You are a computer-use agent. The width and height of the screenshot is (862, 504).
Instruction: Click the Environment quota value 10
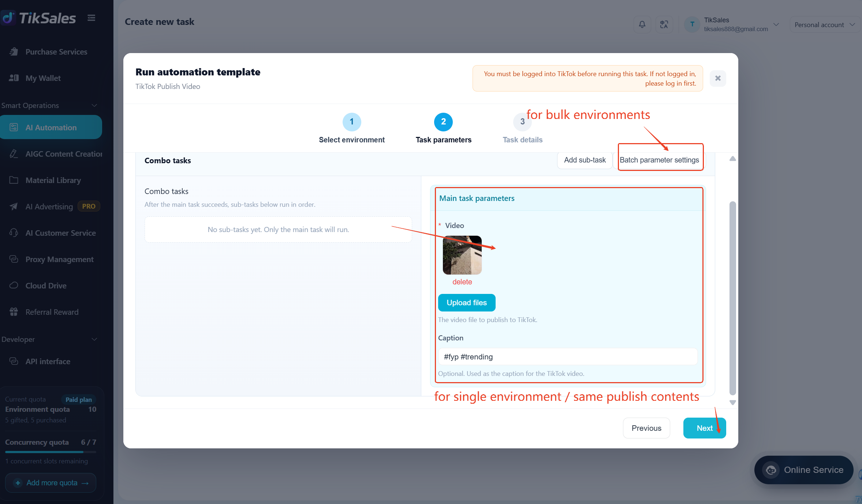pos(92,409)
